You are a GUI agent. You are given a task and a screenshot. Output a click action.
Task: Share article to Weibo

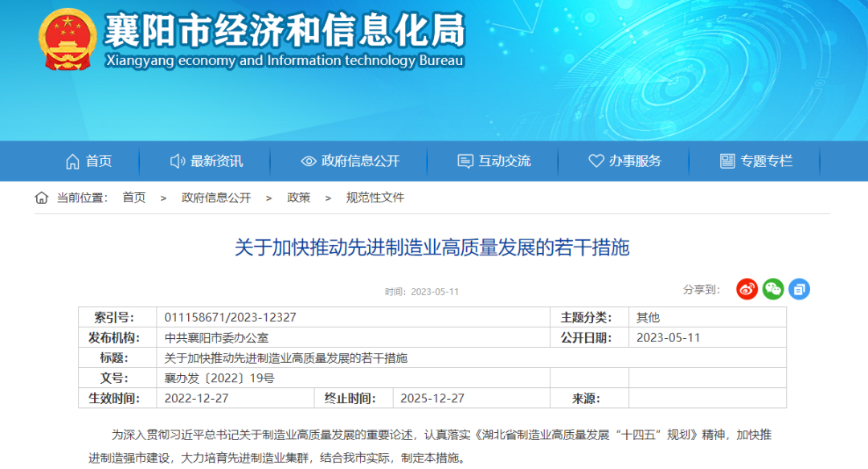(x=747, y=289)
